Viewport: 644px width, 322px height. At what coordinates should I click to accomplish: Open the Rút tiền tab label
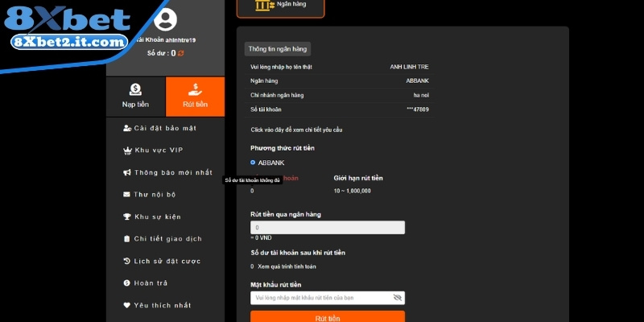coord(195,105)
